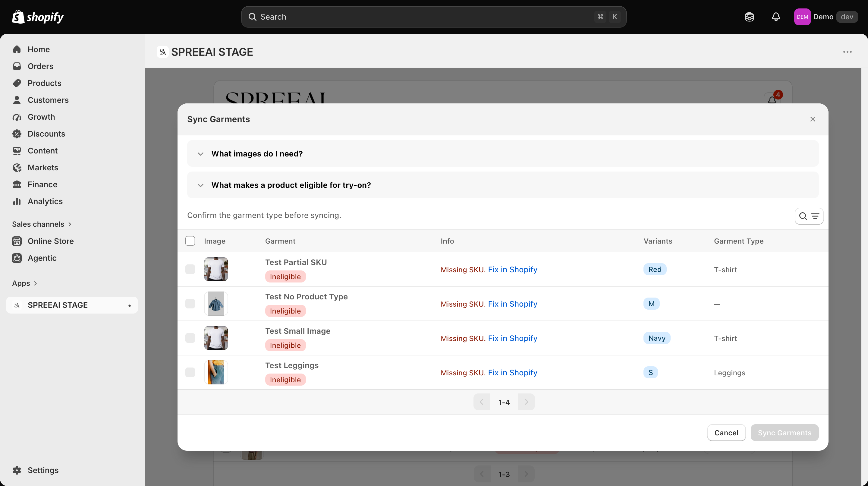Open the Agentic sales channel
Image resolution: width=868 pixels, height=486 pixels.
[x=42, y=258]
